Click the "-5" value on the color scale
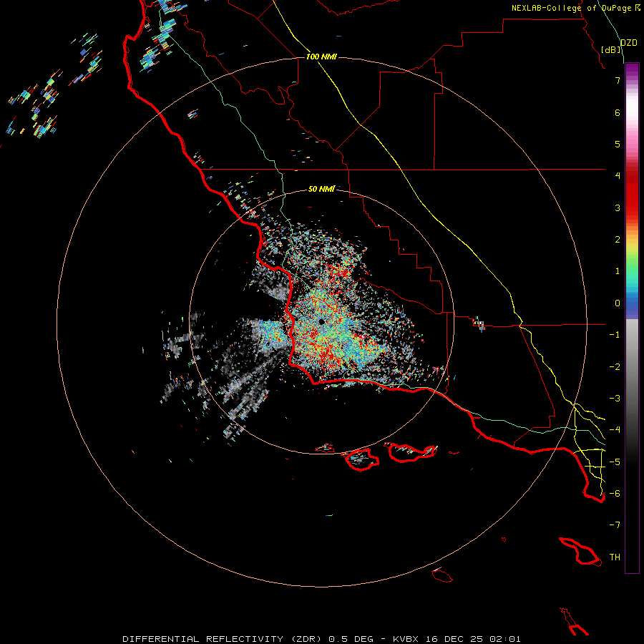 pos(615,462)
